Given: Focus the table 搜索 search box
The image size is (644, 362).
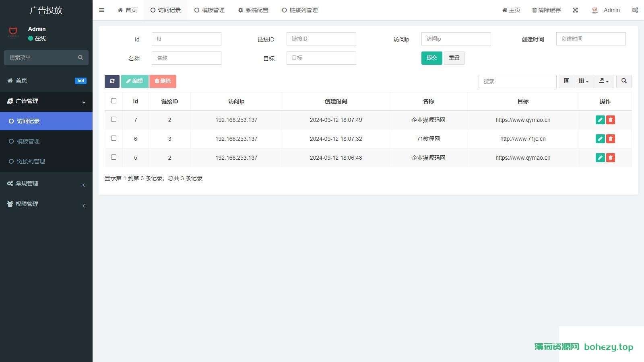Looking at the screenshot, I should tap(517, 81).
